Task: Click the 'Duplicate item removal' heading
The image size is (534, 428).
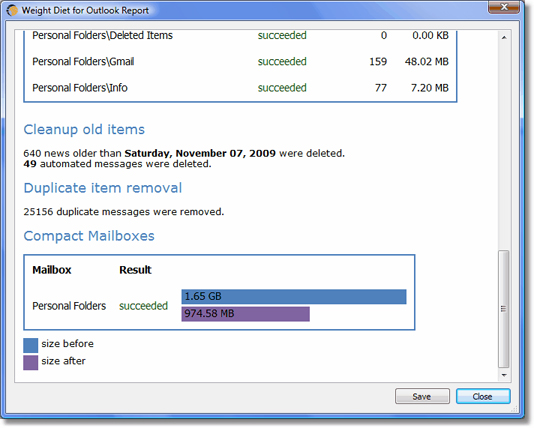Action: 103,188
